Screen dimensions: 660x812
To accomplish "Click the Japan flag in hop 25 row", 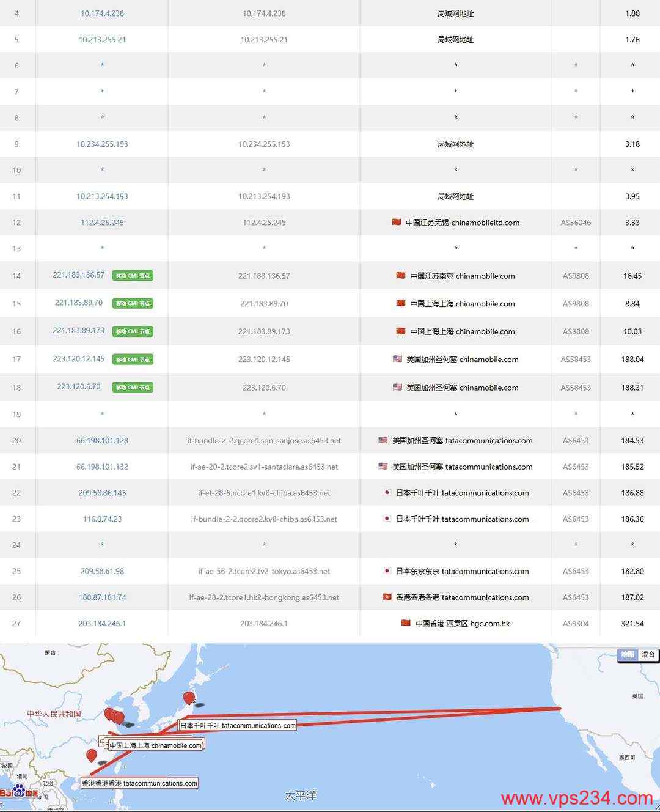I will (387, 570).
